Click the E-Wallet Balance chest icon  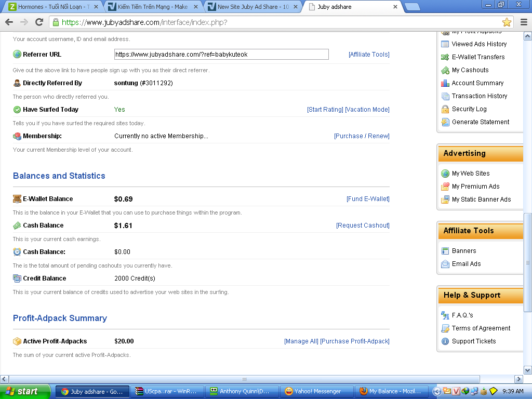pos(17,199)
